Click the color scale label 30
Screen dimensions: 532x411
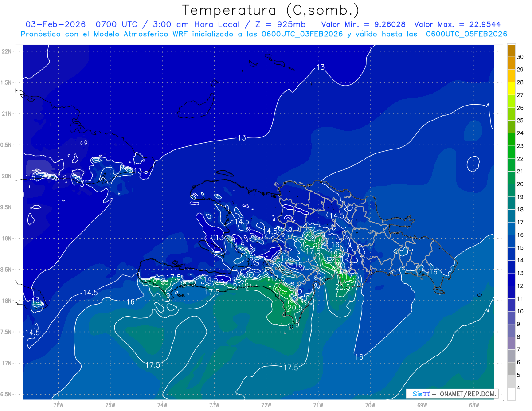(x=520, y=57)
